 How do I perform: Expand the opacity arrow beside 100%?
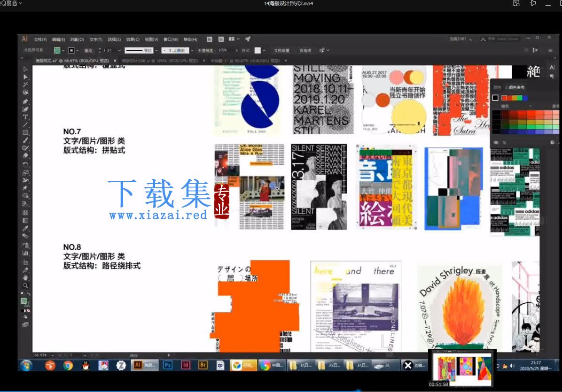pyautogui.click(x=236, y=51)
